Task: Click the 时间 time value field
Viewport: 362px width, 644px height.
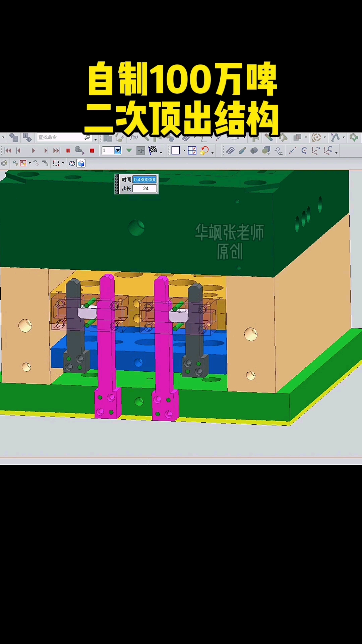Action: pos(144,179)
